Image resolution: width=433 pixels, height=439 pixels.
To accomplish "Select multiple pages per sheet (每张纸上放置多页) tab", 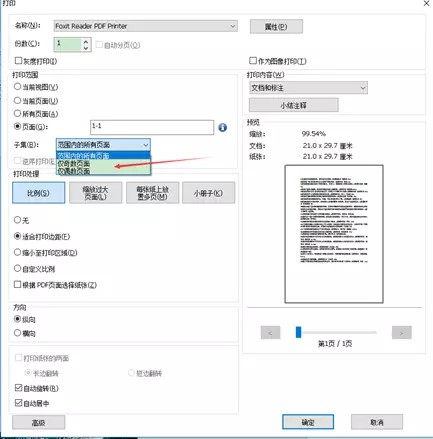I will (153, 193).
